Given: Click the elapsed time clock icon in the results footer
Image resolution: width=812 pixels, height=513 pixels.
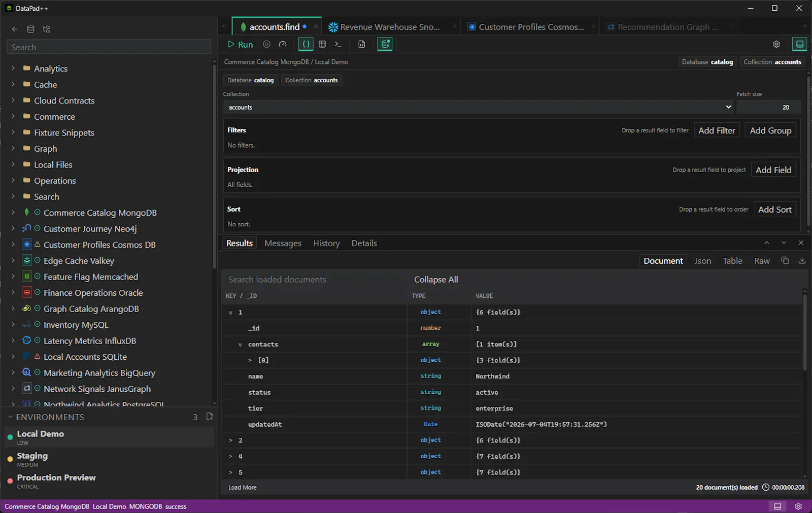Looking at the screenshot, I should [766, 487].
